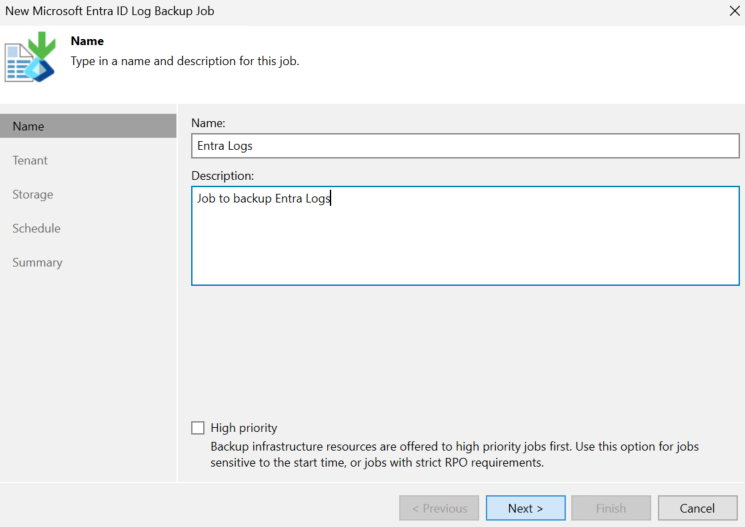This screenshot has height=527, width=745.
Task: Switch to the Schedule wizard step
Action: (x=36, y=228)
